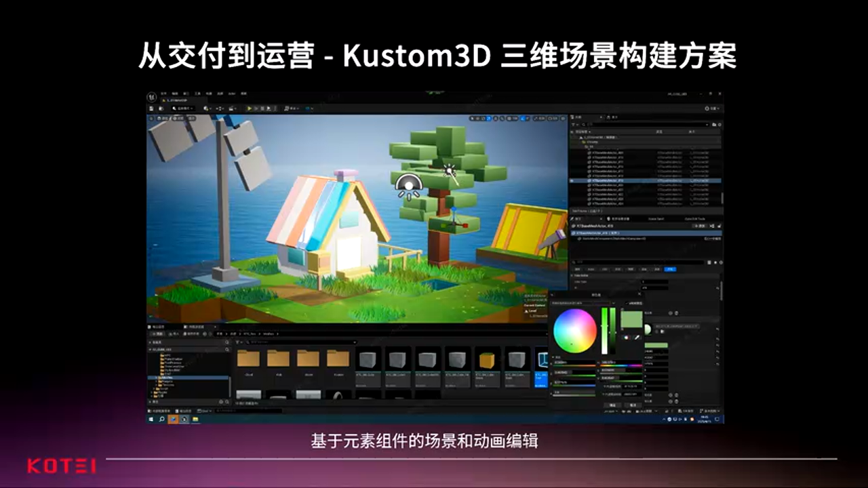
Task: Click the folder icon beside the Outliner search field
Action: tap(714, 125)
